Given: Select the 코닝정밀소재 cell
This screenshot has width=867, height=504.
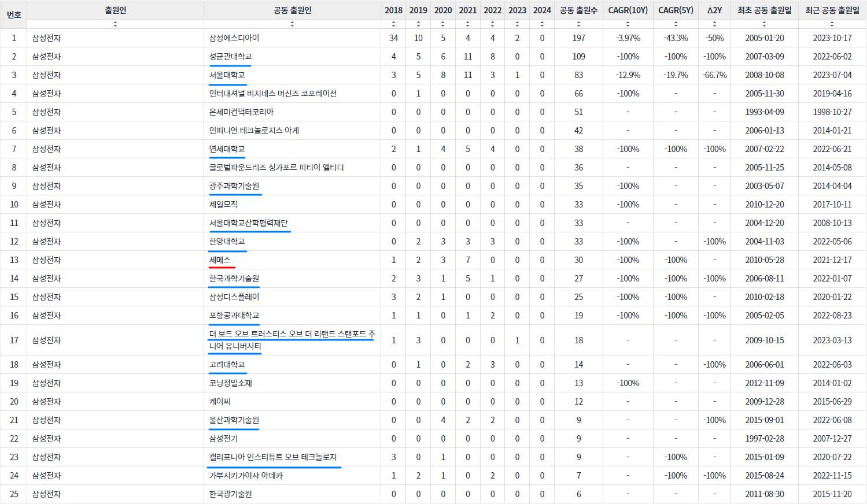Looking at the screenshot, I should pos(292,383).
